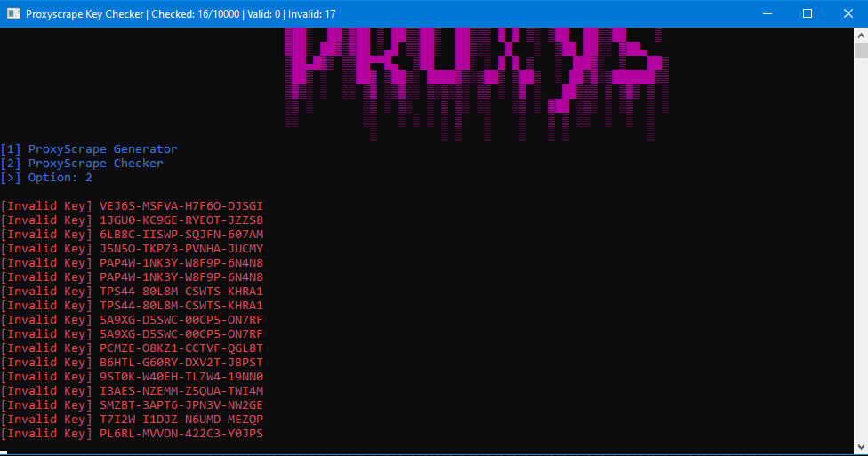Viewport: 868px width, 456px height.
Task: Click invalid key 6LB8C-IISWP-SQJFN-607AM
Action: pyautogui.click(x=181, y=235)
